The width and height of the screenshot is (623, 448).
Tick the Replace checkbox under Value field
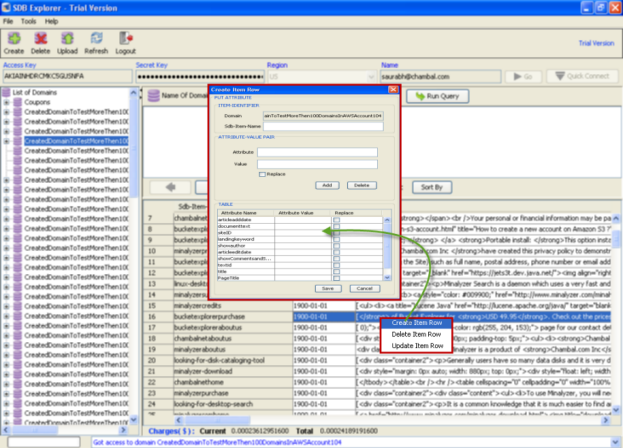click(x=262, y=174)
